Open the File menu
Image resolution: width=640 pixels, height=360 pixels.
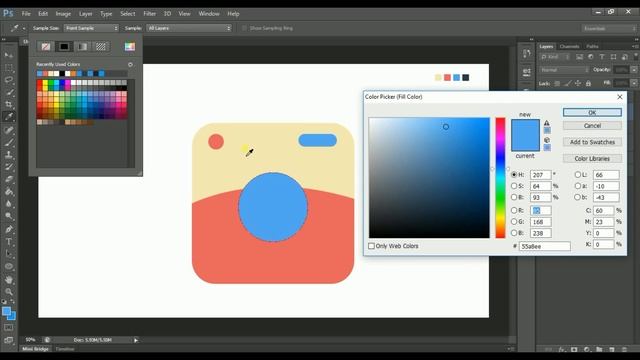coord(26,13)
